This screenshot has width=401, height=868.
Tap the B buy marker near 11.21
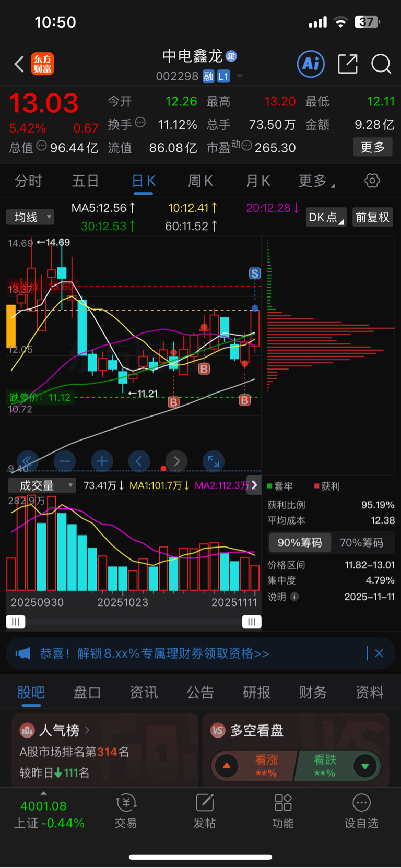pyautogui.click(x=173, y=402)
